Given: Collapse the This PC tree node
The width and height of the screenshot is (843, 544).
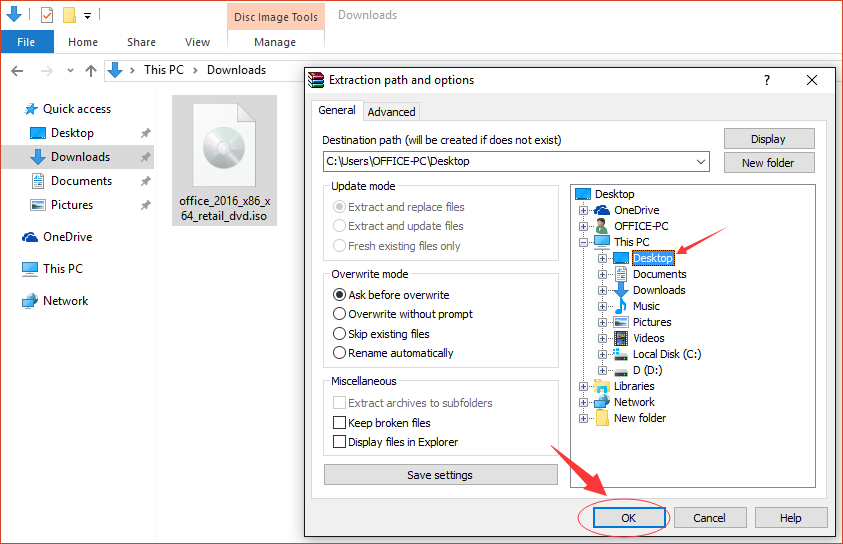Looking at the screenshot, I should [584, 242].
